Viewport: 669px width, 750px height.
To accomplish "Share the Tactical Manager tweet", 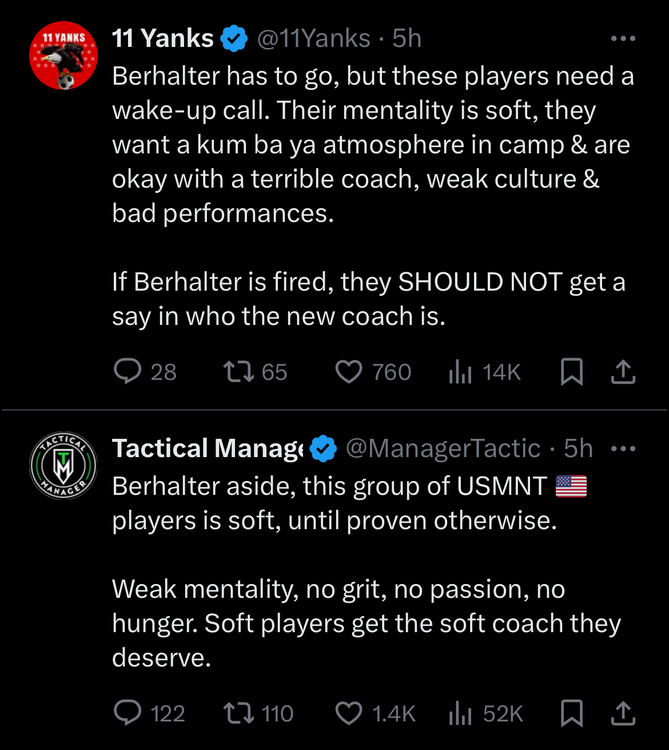I will (x=622, y=713).
